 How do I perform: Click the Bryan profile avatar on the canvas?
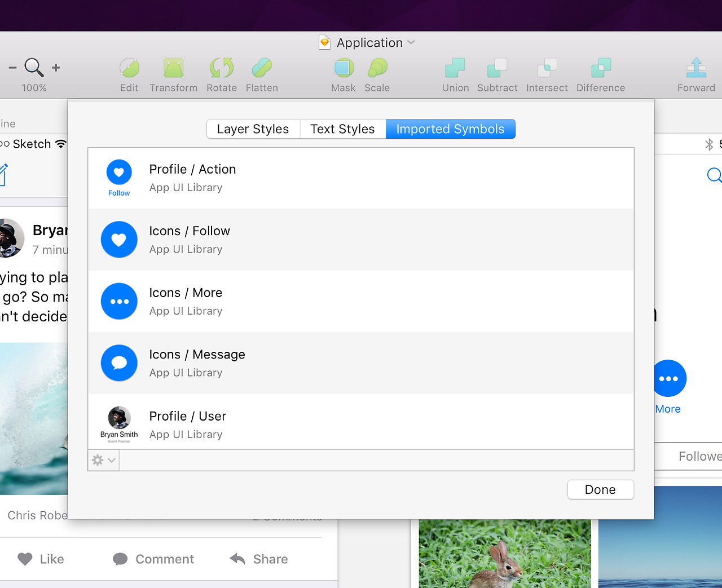click(x=11, y=238)
